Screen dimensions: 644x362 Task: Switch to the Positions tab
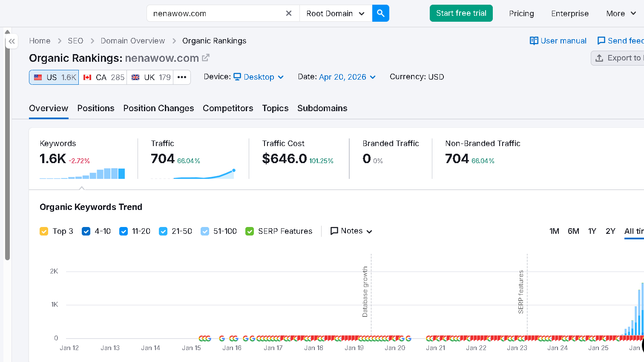pyautogui.click(x=95, y=108)
